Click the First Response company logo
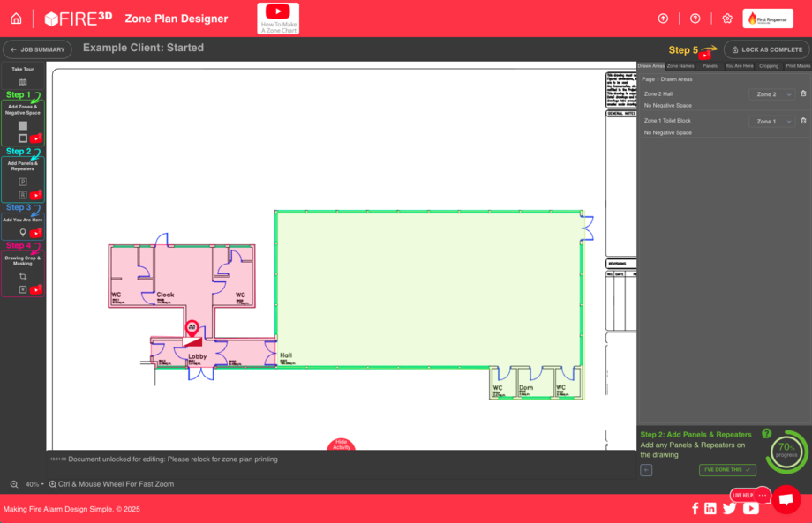This screenshot has height=523, width=812. (768, 19)
